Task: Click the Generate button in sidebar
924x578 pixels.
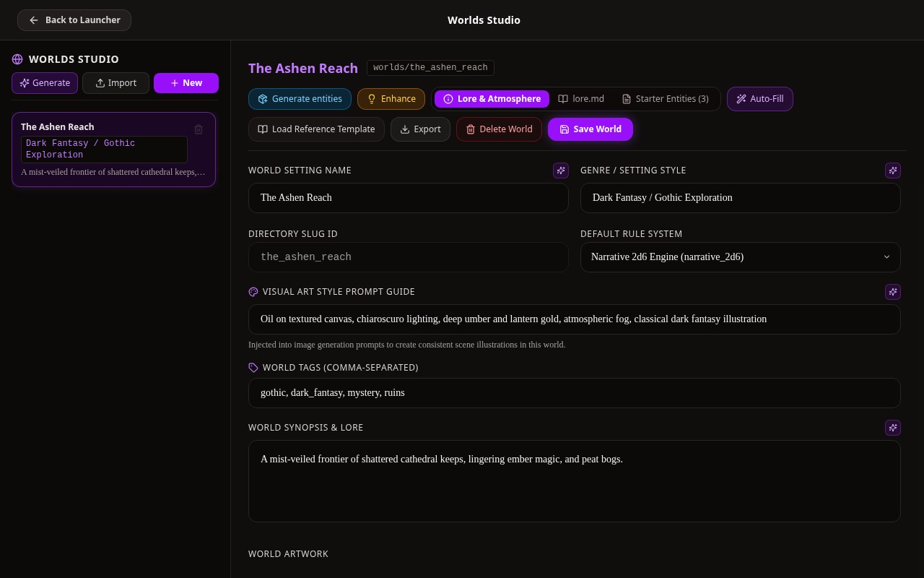Action: (x=45, y=83)
